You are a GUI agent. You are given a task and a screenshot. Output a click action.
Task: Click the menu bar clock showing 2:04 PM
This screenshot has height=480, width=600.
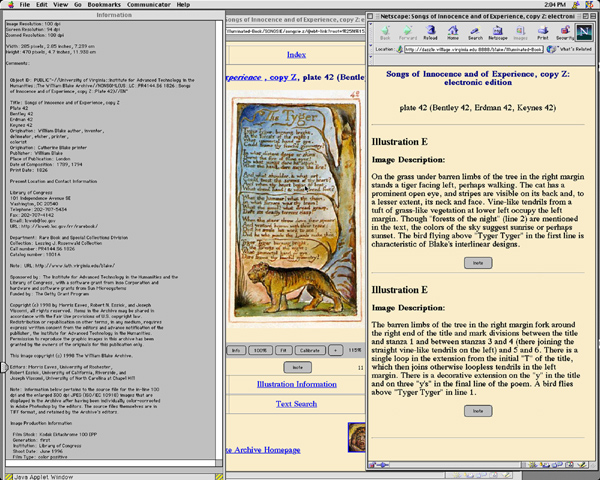point(554,5)
